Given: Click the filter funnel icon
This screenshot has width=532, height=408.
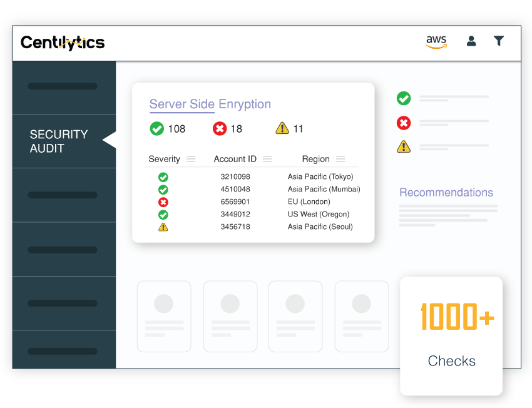Looking at the screenshot, I should point(499,41).
